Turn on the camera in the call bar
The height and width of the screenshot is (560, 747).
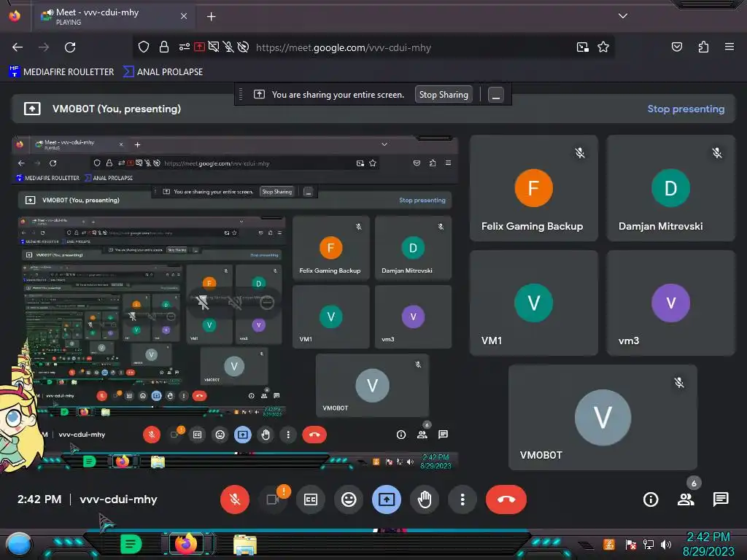pyautogui.click(x=273, y=499)
